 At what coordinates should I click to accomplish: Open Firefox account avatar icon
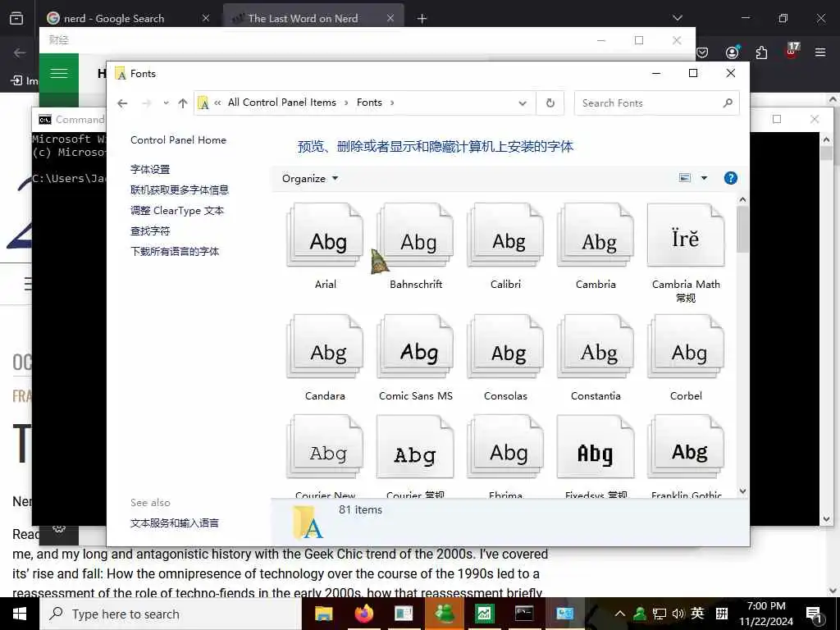click(x=732, y=52)
